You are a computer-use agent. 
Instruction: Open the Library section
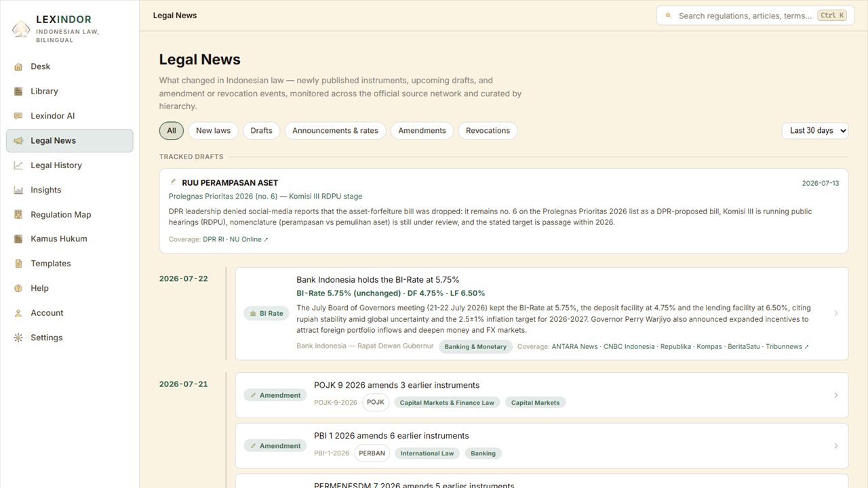(69, 91)
